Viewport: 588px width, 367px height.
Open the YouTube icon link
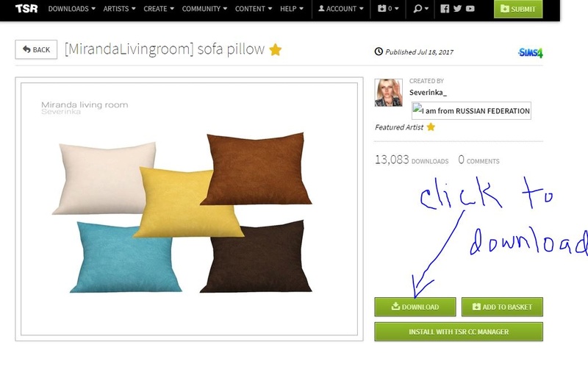point(470,9)
